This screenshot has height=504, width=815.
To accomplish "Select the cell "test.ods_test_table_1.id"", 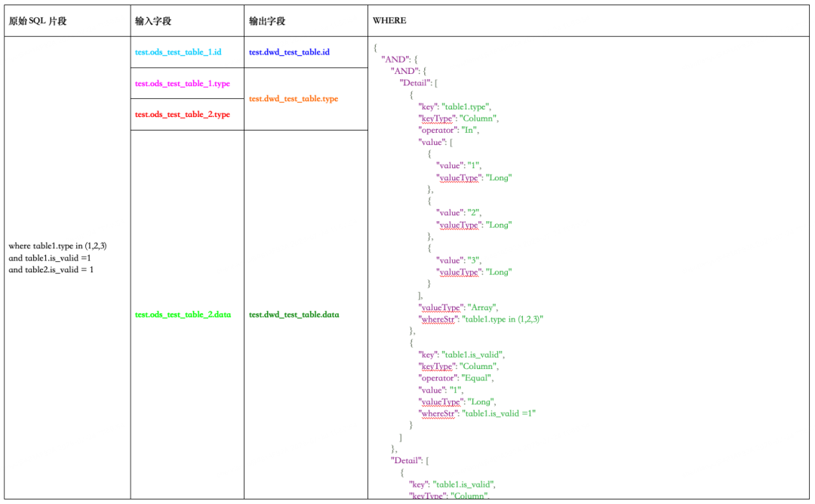I will [x=187, y=52].
